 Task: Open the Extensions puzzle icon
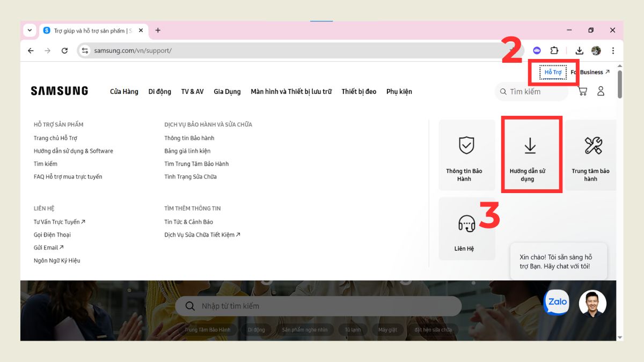(554, 50)
